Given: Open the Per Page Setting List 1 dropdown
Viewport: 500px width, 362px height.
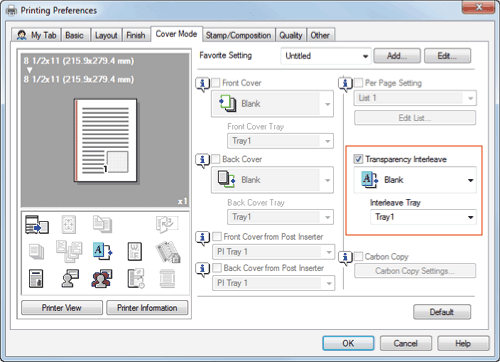Looking at the screenshot, I should click(x=415, y=98).
